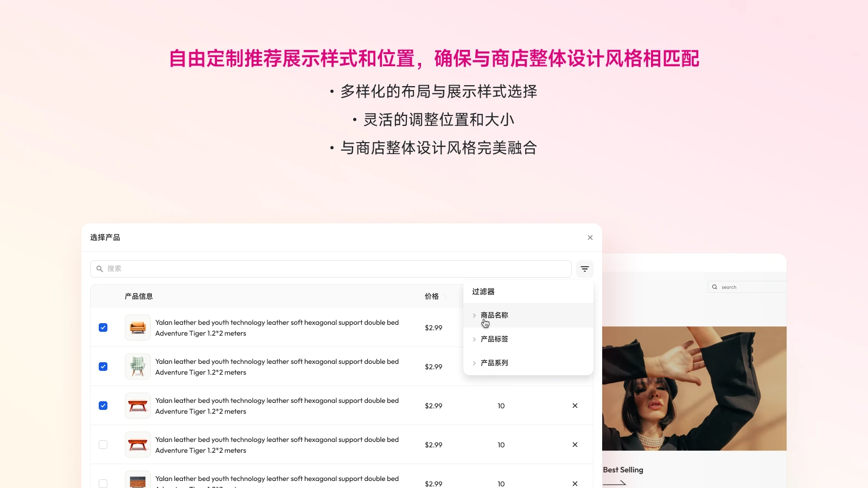Uncheck the third product row checkbox
Viewport: 868px width, 488px height.
103,406
